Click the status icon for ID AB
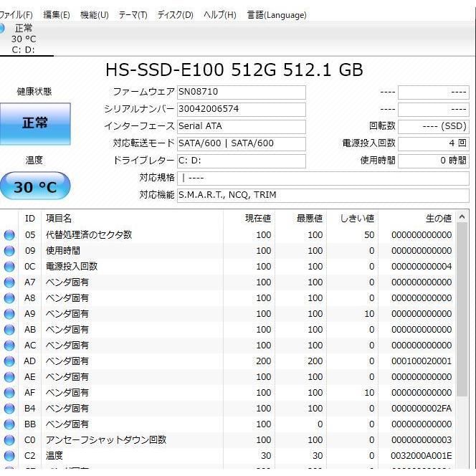 point(9,330)
